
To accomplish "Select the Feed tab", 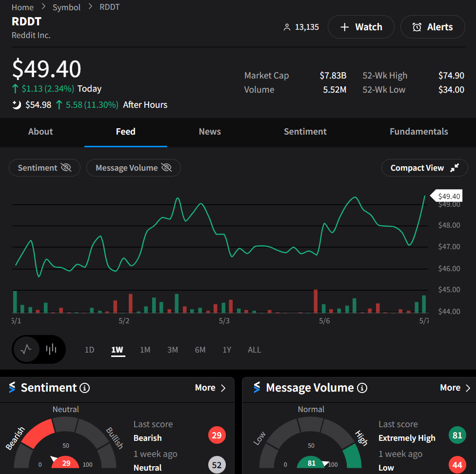I will [126, 131].
